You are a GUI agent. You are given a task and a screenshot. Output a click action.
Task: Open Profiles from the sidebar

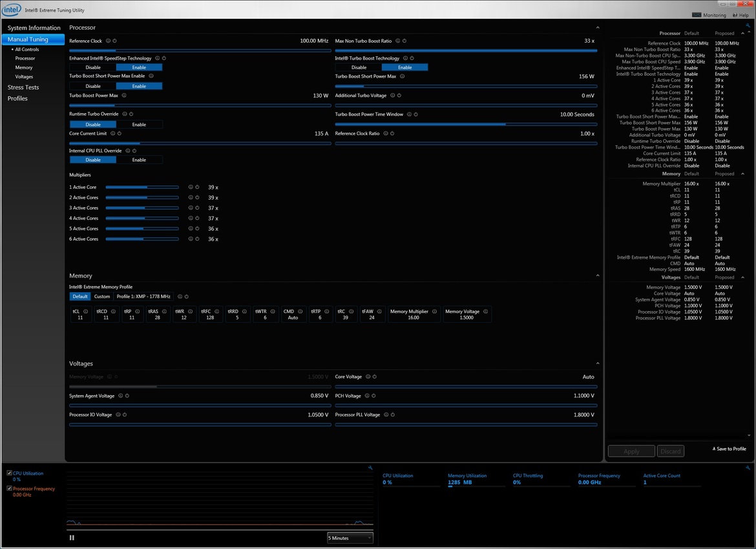pos(17,98)
